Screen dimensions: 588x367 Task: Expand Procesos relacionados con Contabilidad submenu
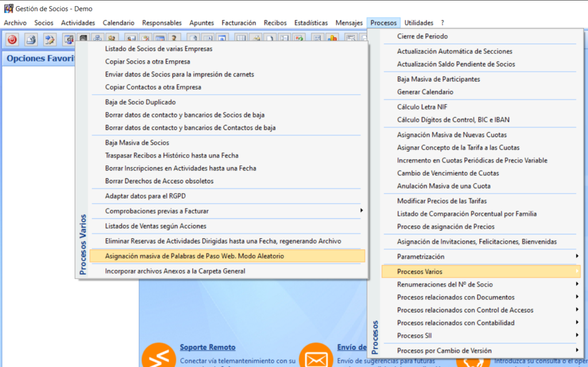576,323
